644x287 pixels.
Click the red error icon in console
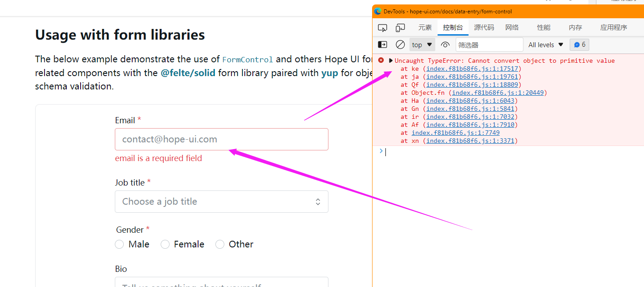point(381,60)
